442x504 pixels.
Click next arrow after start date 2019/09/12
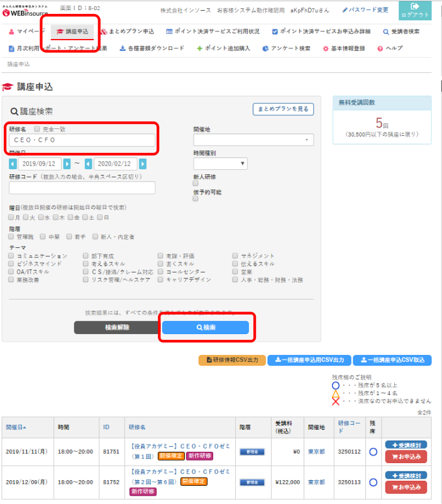(x=67, y=164)
